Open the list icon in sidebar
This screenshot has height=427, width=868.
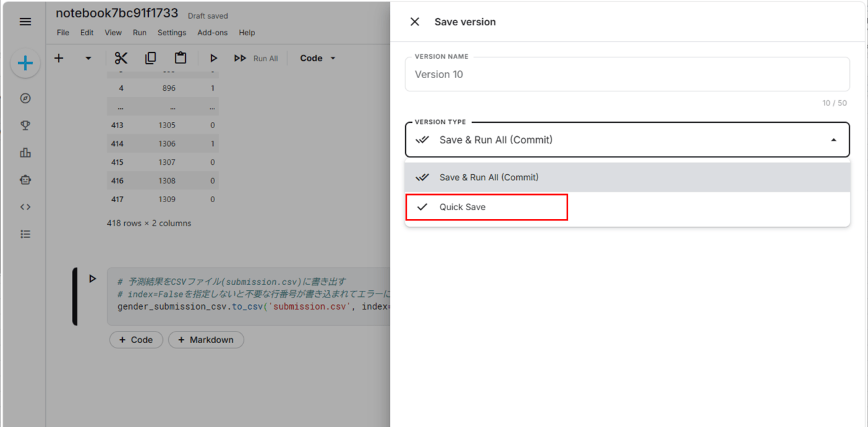click(25, 234)
